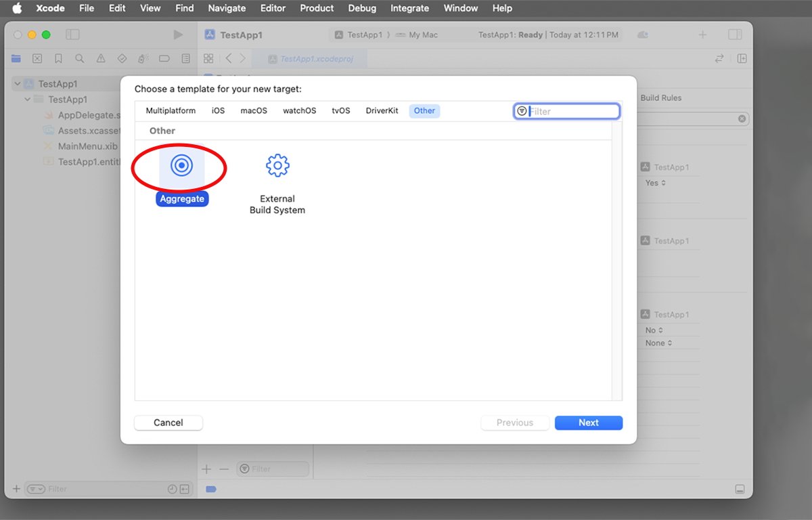Screen dimensions: 812x520
Task: Open the Issue navigator
Action: (x=100, y=58)
